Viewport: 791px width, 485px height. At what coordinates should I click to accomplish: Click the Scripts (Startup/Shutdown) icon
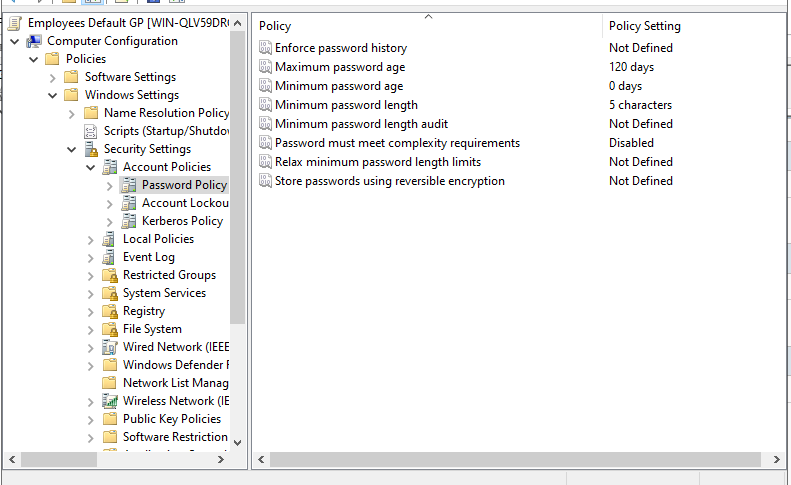(x=91, y=131)
